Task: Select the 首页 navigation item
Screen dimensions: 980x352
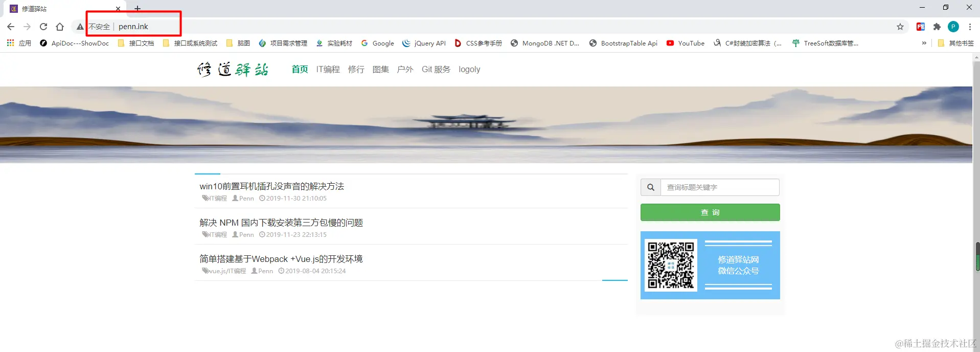Action: point(300,69)
